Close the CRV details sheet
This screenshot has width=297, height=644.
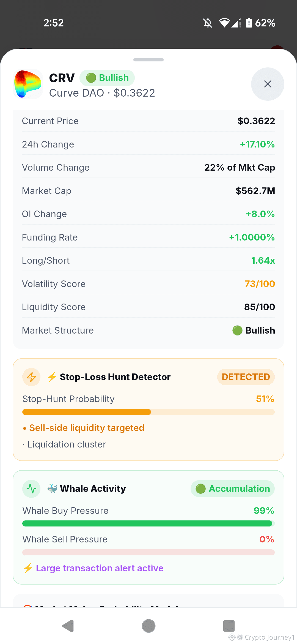click(x=268, y=84)
